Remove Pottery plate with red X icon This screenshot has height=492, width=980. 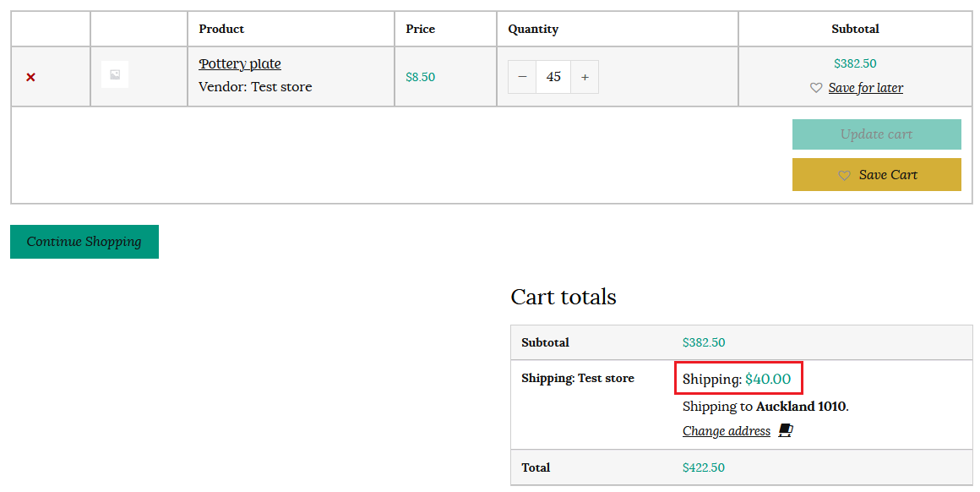[30, 77]
